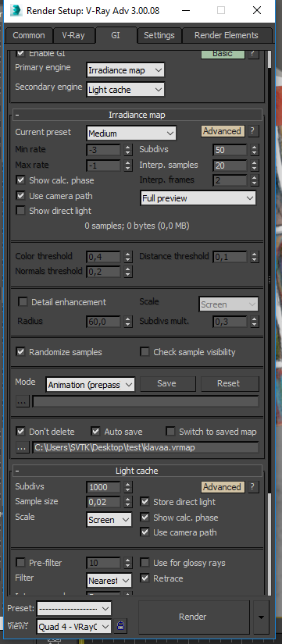Toggle Light cache Show calc. phase checkbox
282x644 pixels.
(145, 518)
